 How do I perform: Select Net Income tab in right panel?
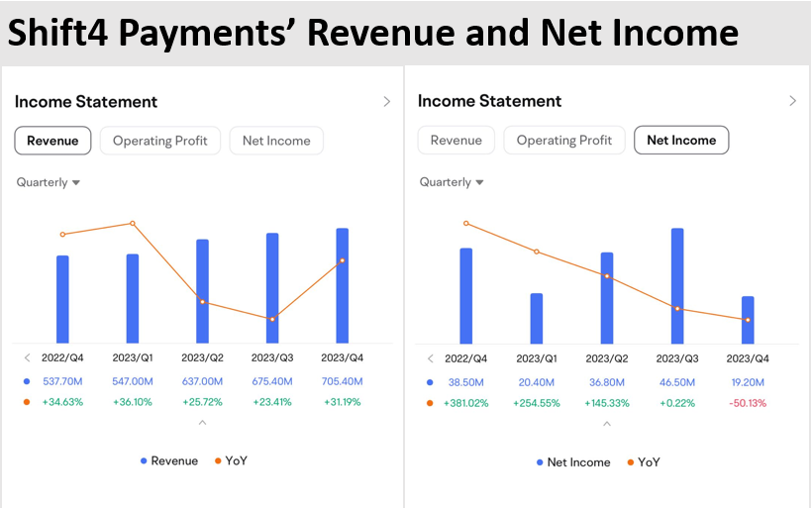(681, 140)
